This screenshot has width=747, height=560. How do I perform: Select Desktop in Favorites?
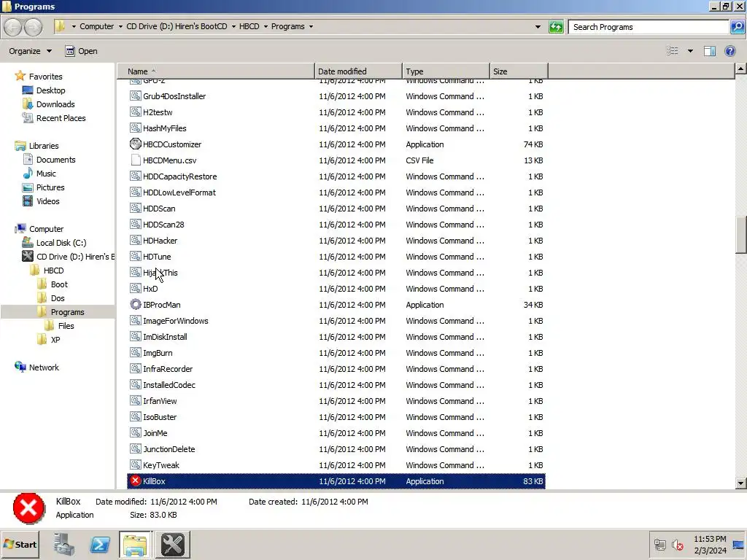(50, 90)
